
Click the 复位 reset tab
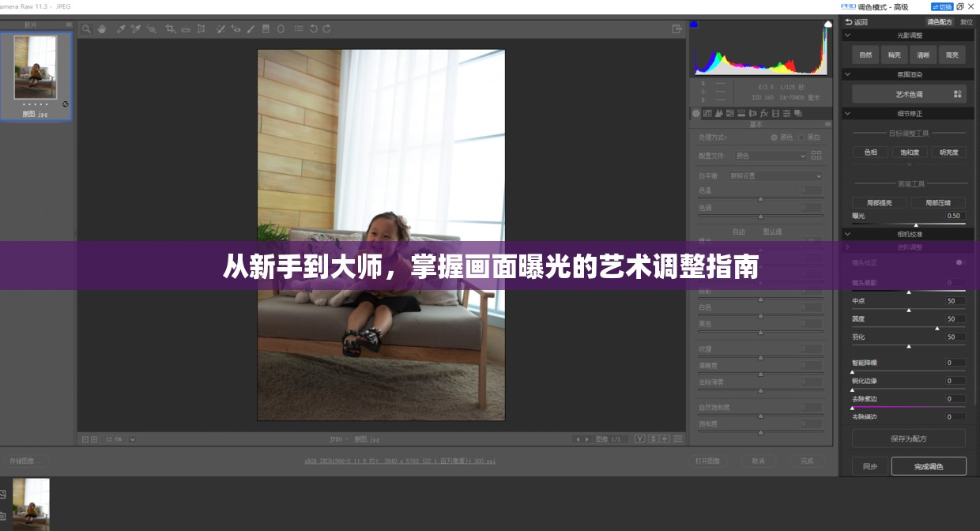coord(967,22)
